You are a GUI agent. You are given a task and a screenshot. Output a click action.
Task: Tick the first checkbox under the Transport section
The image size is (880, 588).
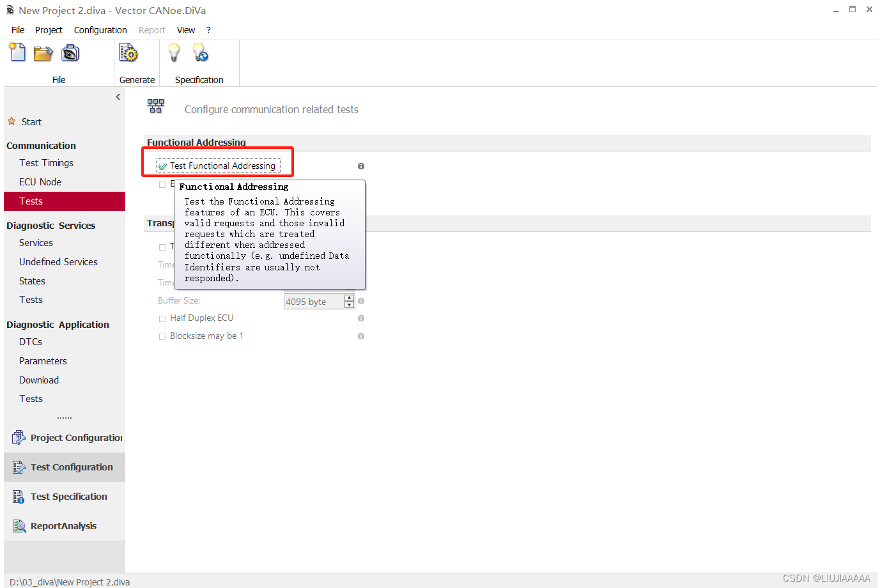162,247
